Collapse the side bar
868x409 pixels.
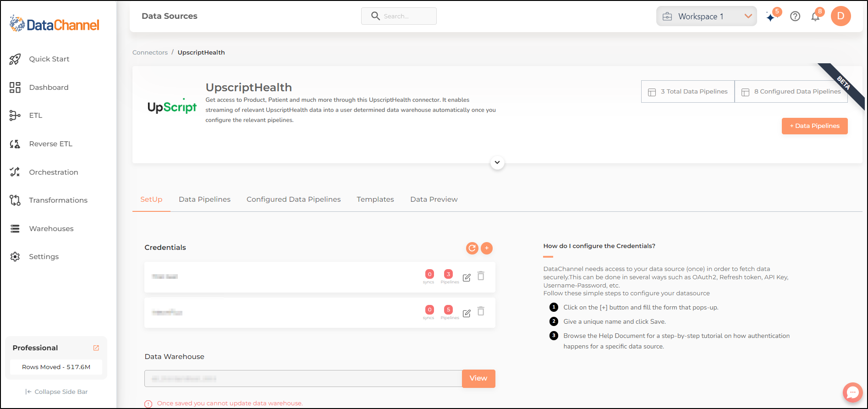56,392
